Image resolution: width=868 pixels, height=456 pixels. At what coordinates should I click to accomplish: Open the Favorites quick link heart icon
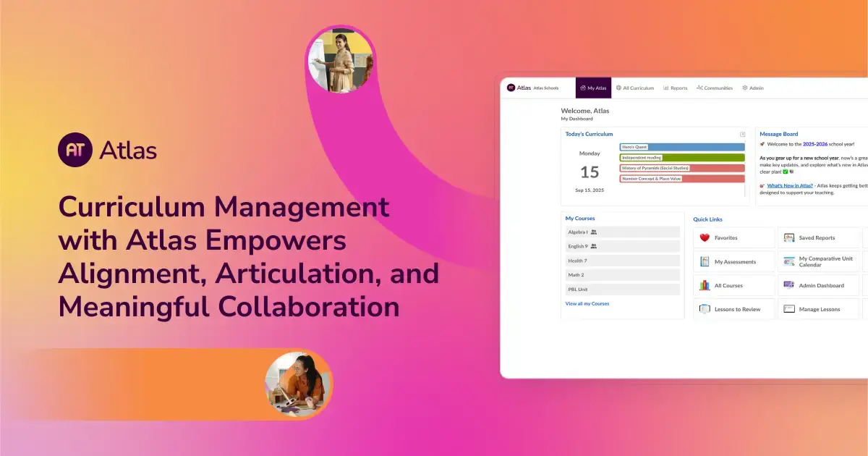pyautogui.click(x=704, y=237)
